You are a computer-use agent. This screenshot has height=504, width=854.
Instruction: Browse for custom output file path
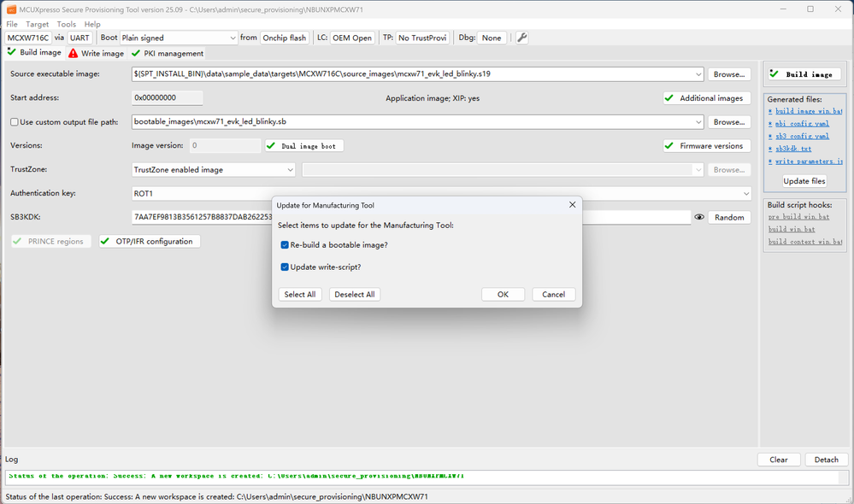pos(729,122)
